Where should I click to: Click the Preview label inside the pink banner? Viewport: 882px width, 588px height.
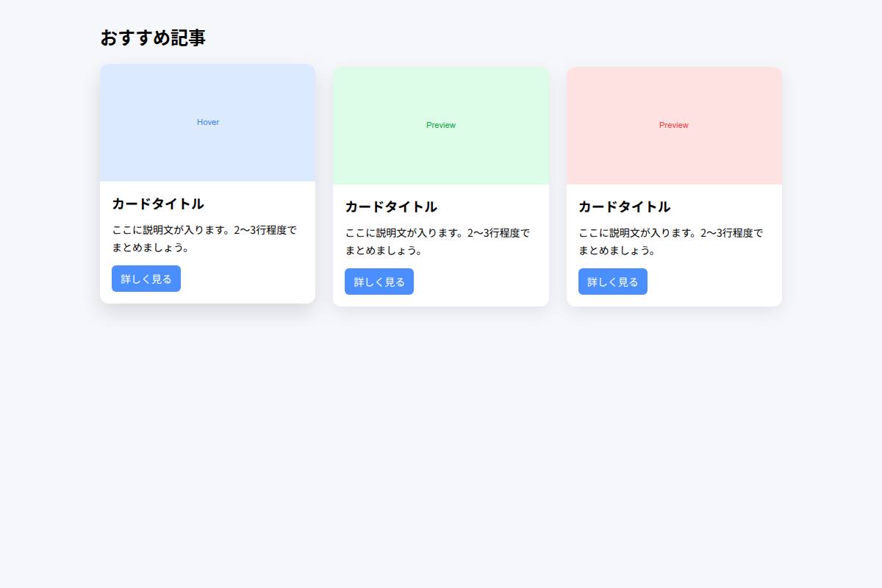(x=673, y=125)
